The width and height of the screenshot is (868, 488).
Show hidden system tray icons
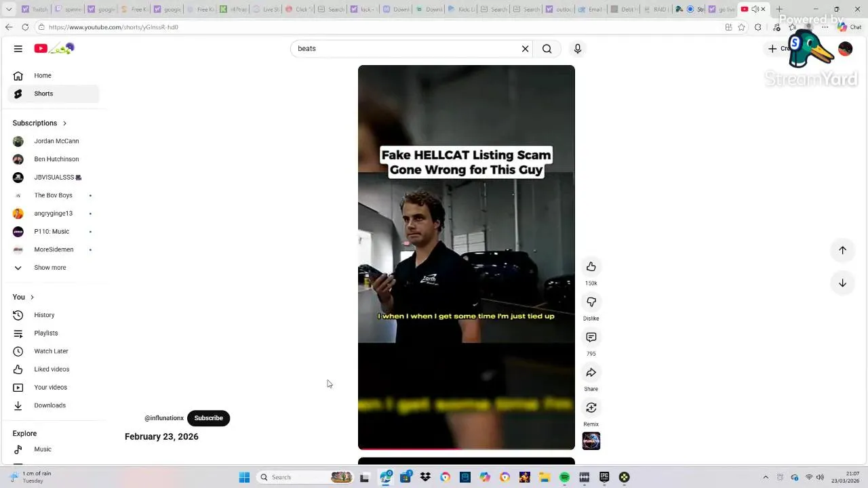click(766, 478)
